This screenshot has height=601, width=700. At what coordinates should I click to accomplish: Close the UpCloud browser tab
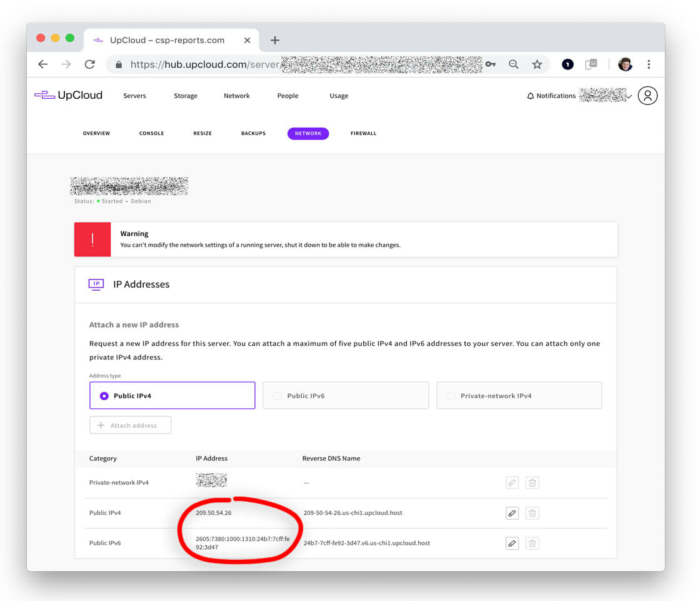pyautogui.click(x=247, y=40)
